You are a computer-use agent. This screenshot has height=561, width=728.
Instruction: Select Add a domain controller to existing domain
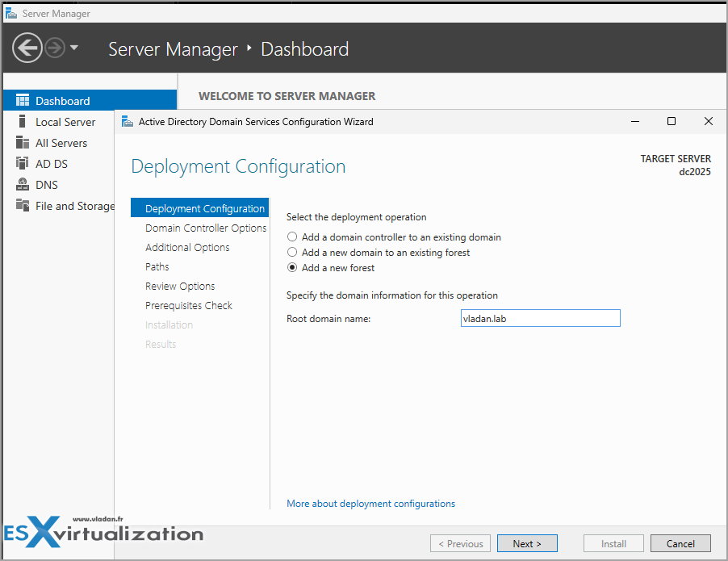(394, 237)
